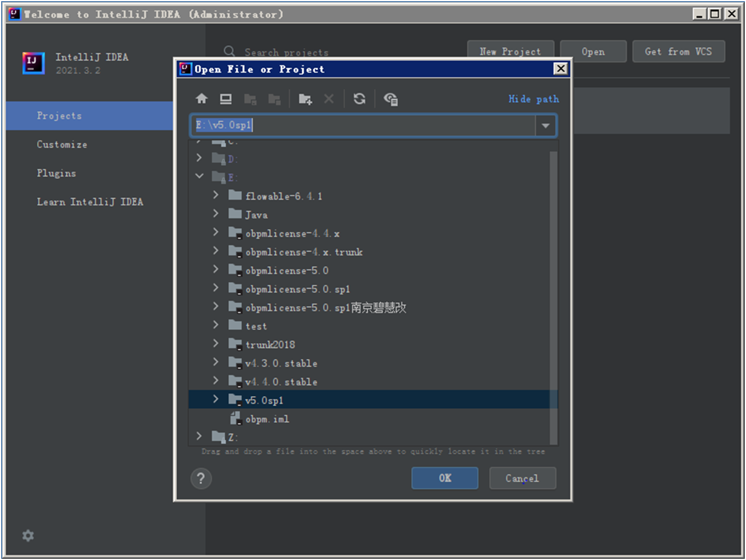Expand the Z: drive node
Image resolution: width=746 pixels, height=560 pixels.
[x=199, y=436]
